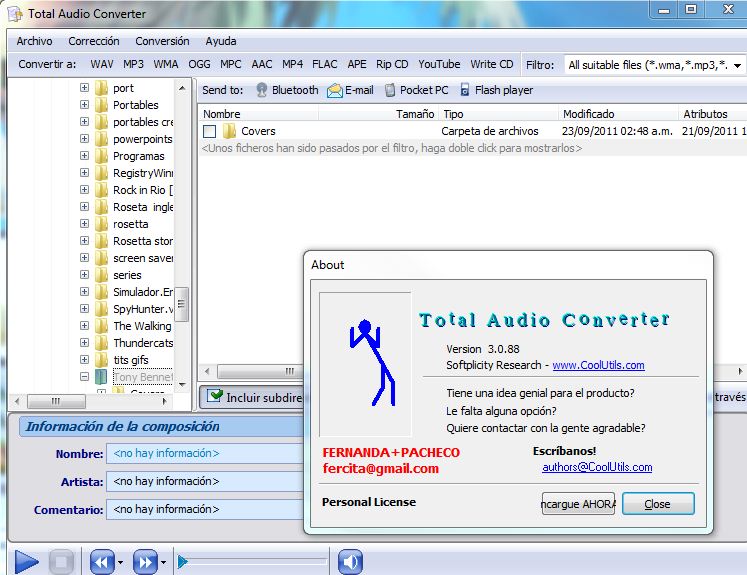Screen dimensions: 747x575
Task: Collapse the Tony Bennett folder node
Action: click(84, 377)
